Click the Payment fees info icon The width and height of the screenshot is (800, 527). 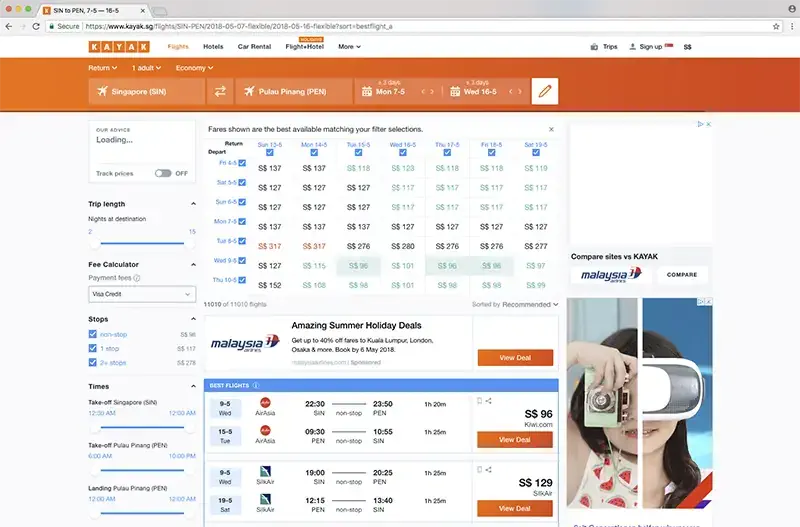pos(137,278)
